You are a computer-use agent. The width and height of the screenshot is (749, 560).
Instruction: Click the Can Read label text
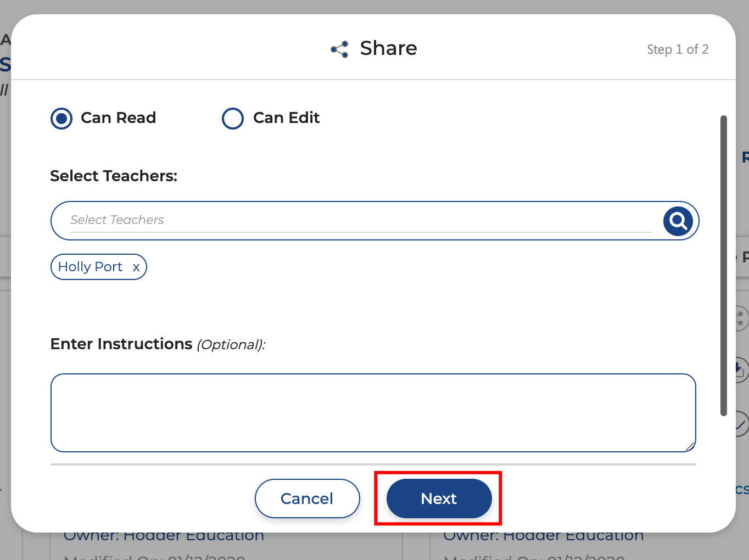pyautogui.click(x=118, y=118)
